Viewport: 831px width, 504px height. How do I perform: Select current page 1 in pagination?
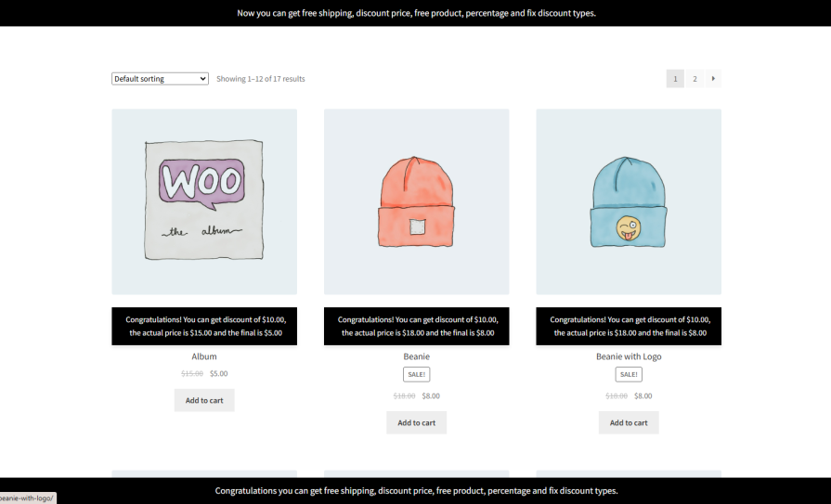coord(675,79)
